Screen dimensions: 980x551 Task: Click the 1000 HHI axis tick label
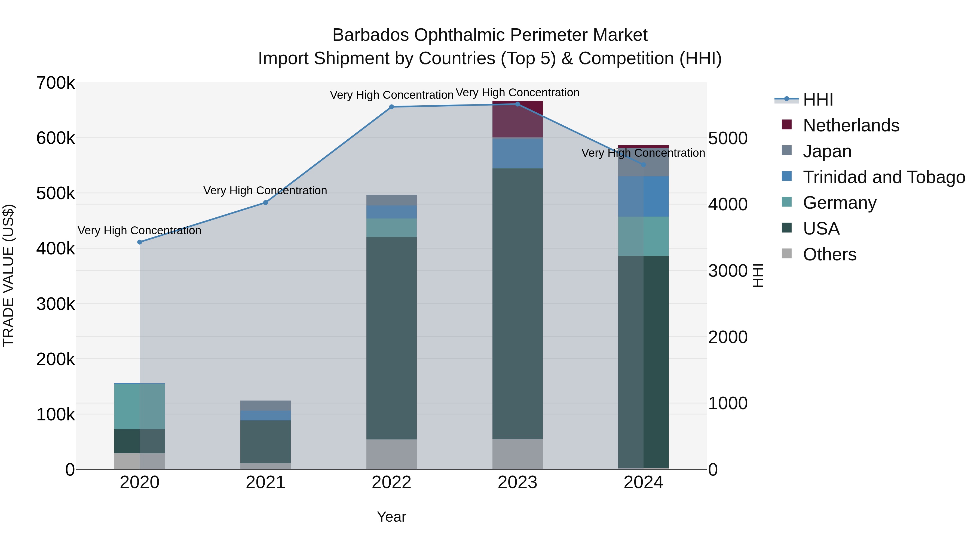click(x=728, y=404)
